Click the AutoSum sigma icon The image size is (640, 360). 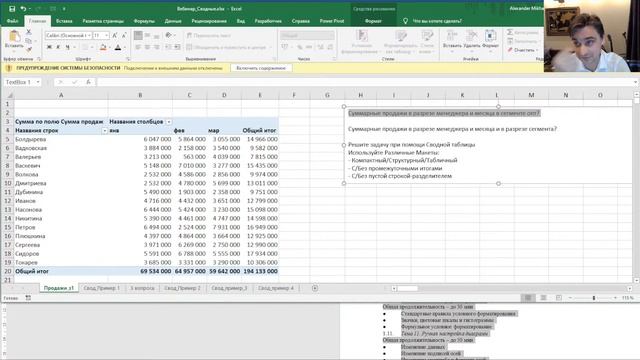(510, 32)
